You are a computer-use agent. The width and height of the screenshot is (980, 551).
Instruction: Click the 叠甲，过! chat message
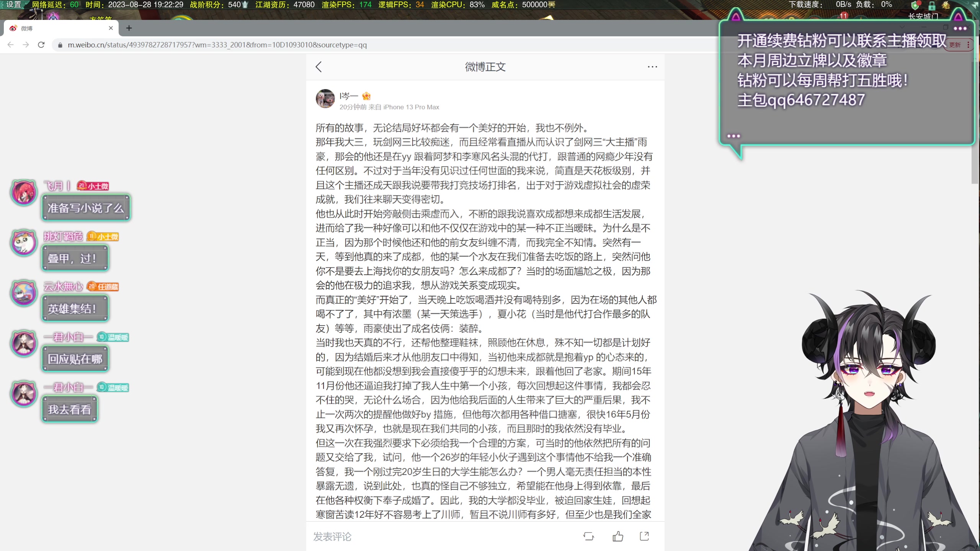coord(75,258)
